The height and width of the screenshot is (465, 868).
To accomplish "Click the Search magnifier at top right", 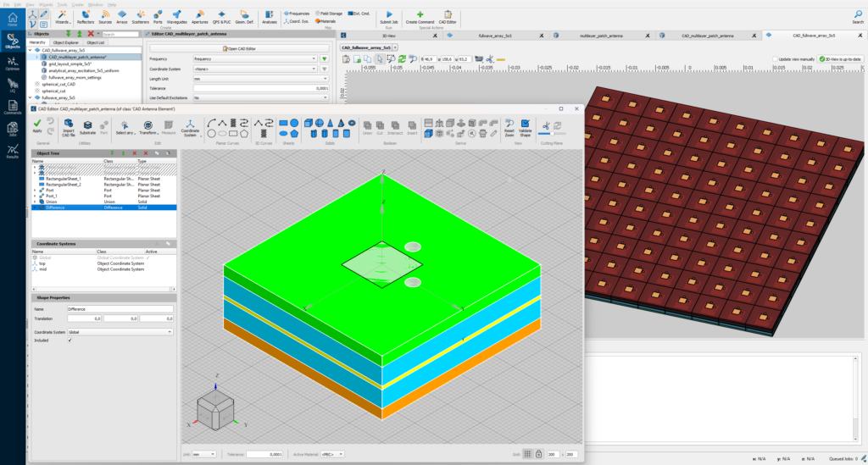I will pos(858,17).
